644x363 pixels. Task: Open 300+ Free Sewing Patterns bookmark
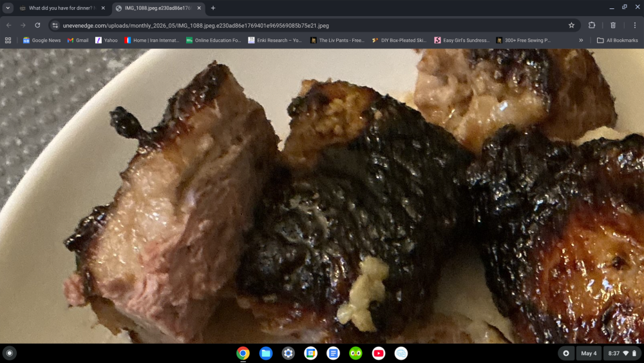point(524,40)
